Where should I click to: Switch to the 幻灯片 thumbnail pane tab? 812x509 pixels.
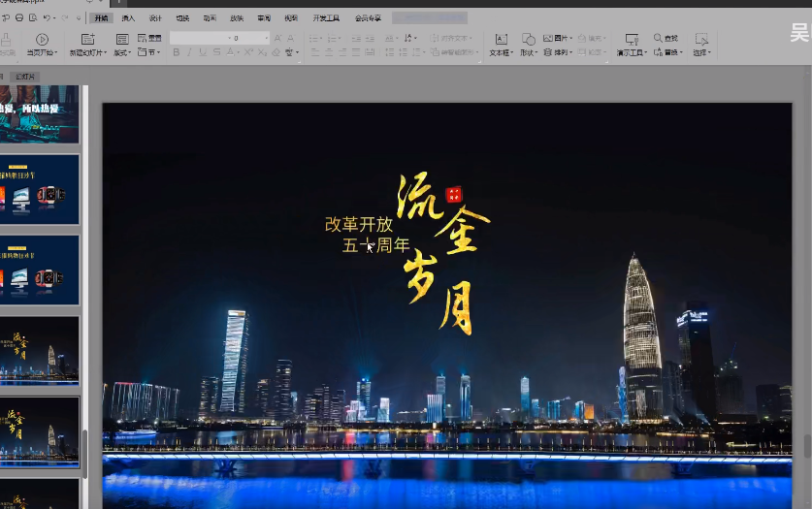25,77
